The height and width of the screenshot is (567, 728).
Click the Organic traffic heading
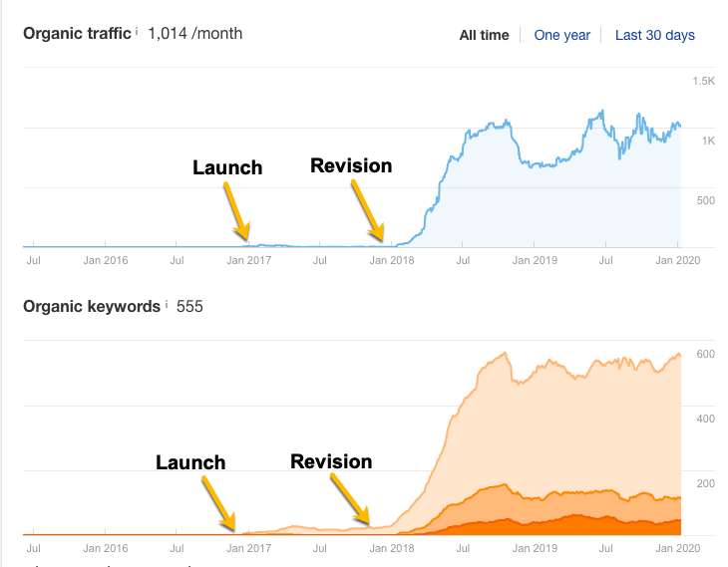(x=77, y=33)
